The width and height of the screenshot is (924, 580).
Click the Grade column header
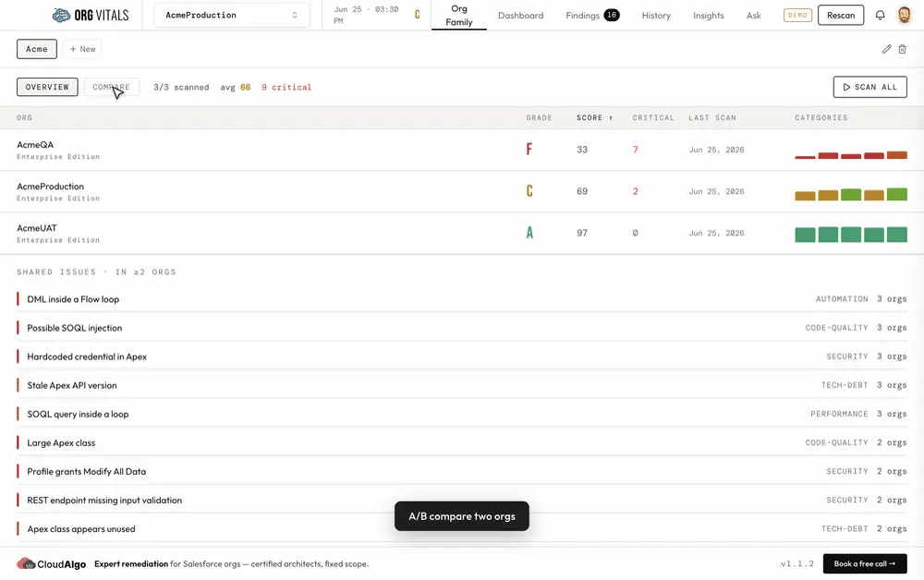tap(540, 118)
